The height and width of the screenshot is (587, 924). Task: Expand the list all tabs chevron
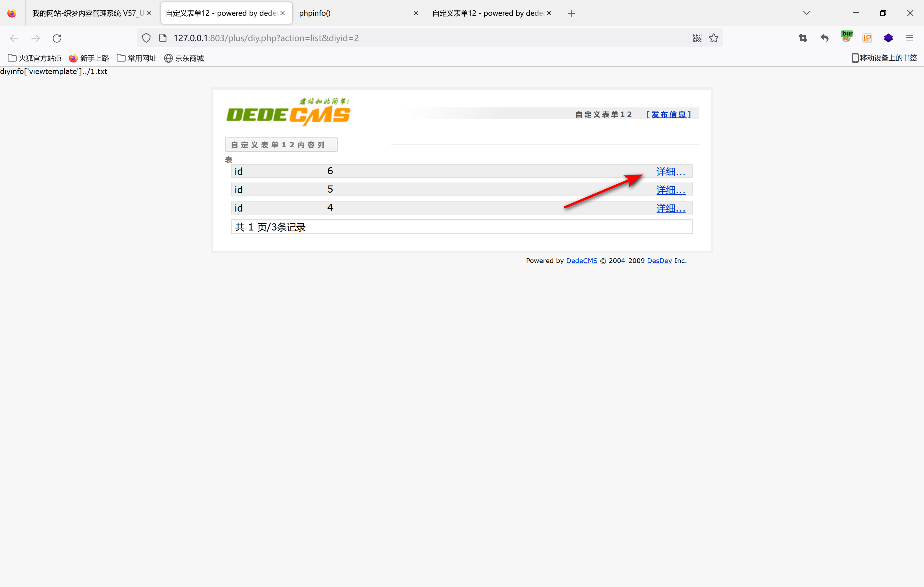(806, 13)
